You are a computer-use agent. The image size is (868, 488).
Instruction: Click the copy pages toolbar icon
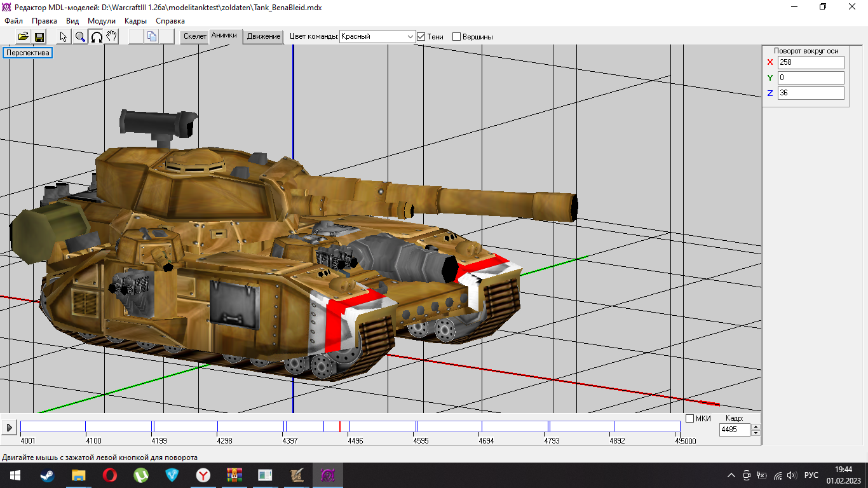[x=151, y=37]
